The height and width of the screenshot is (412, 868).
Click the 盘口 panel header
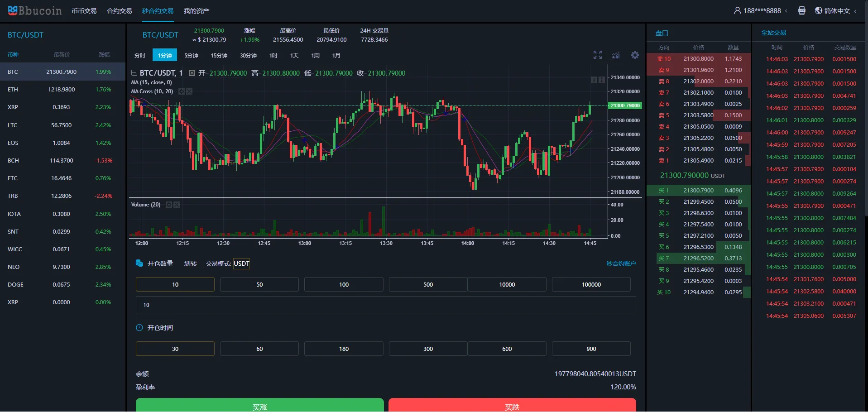tap(662, 33)
